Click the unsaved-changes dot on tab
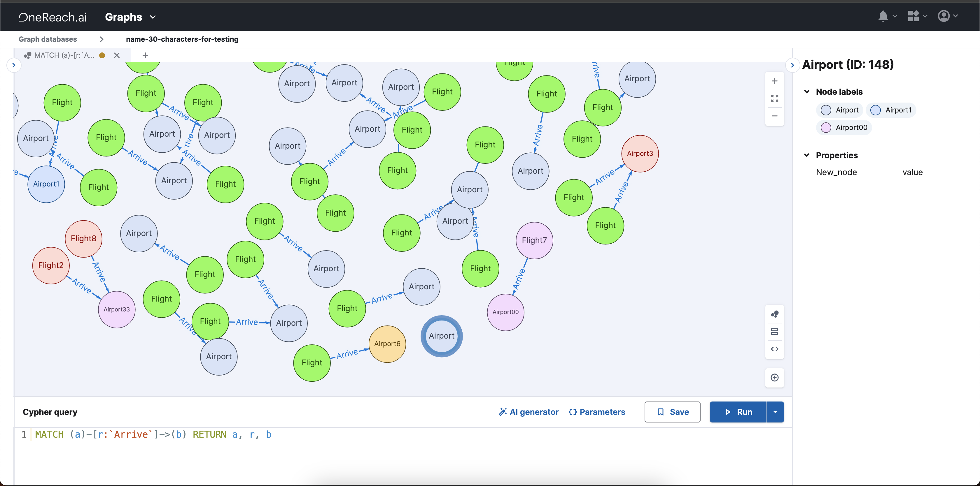 [102, 55]
